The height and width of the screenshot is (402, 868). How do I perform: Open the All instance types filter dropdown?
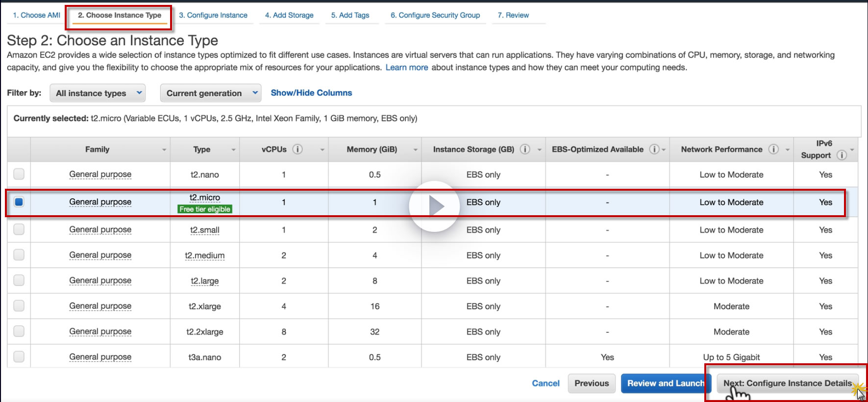[x=98, y=93]
